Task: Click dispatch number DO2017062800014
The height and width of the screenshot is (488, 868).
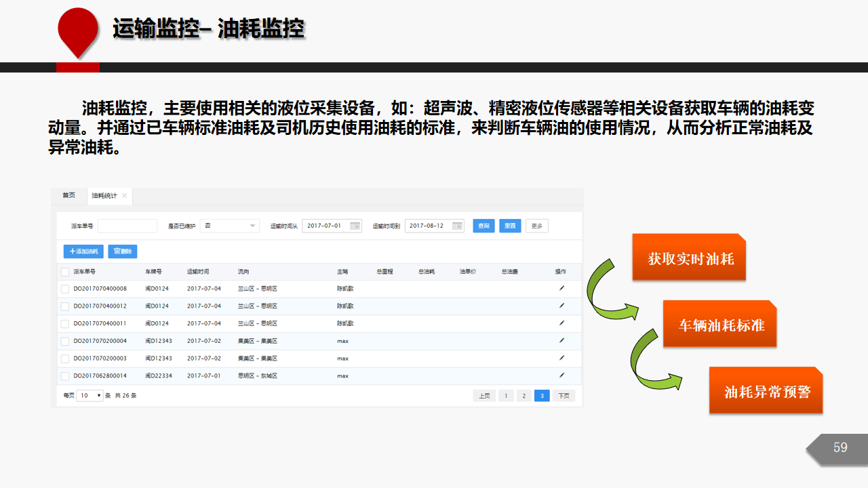Action: (x=100, y=375)
